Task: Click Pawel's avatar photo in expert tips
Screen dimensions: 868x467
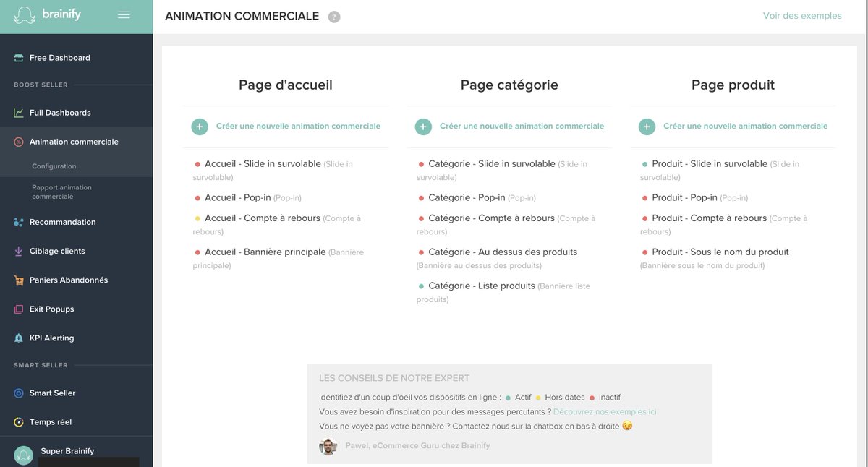Action: (328, 446)
